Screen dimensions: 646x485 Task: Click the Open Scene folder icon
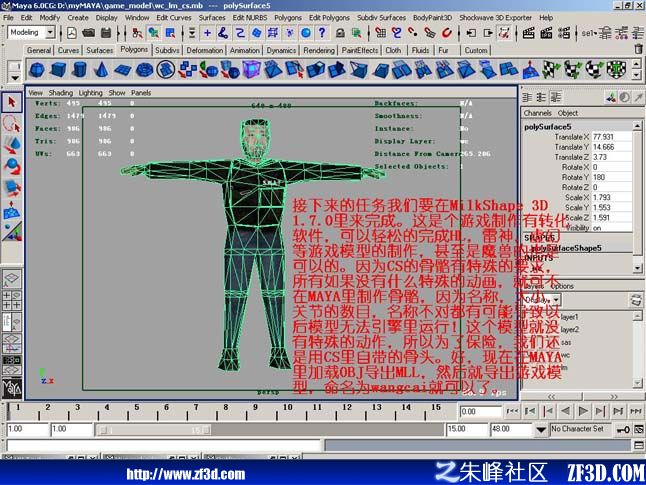click(x=89, y=33)
